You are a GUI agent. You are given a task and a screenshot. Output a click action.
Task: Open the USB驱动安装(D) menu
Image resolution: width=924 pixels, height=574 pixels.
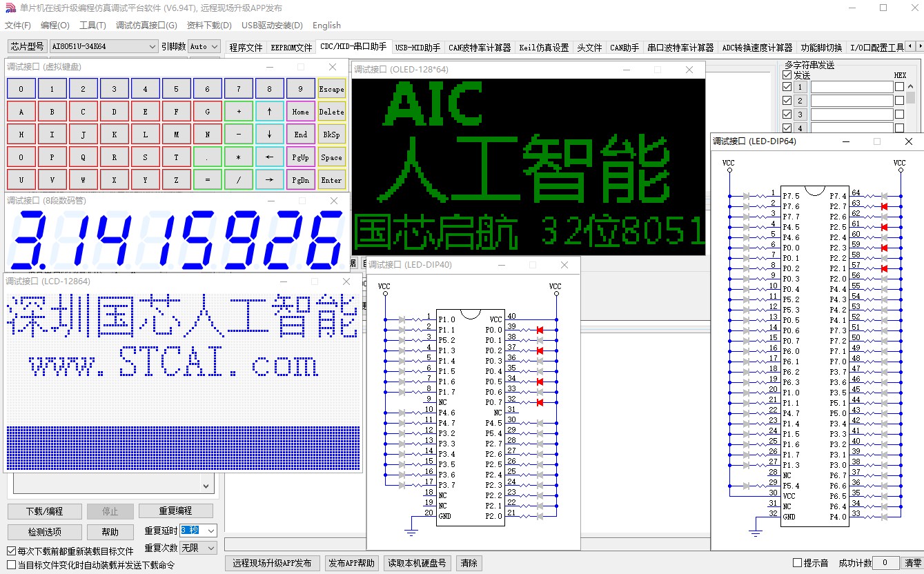pos(272,26)
